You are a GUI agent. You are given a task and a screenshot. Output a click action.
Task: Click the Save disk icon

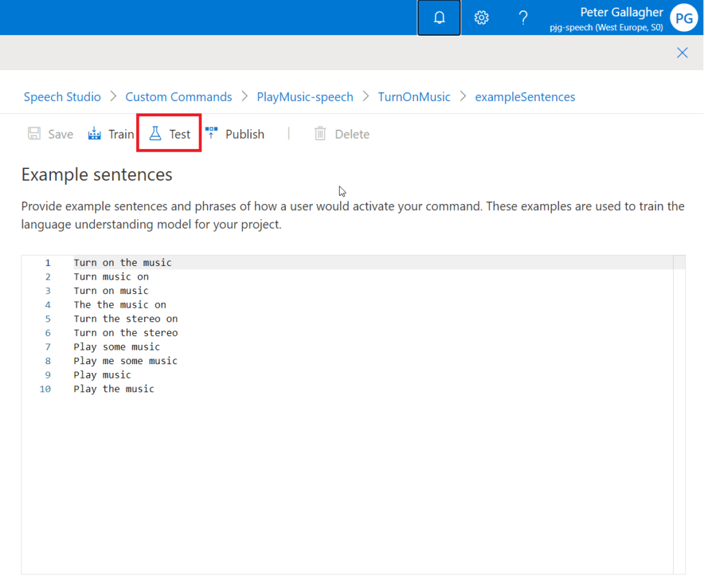tap(34, 133)
